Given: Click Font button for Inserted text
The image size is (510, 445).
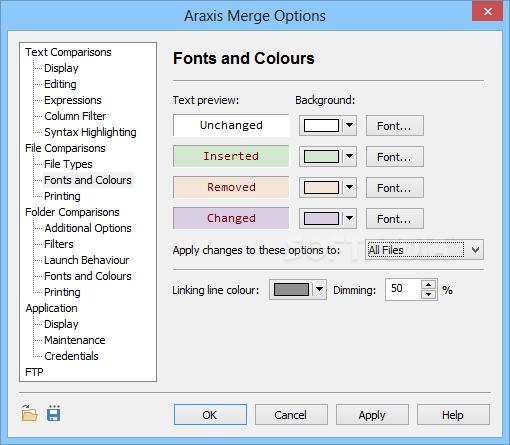Looking at the screenshot, I should tap(395, 156).
